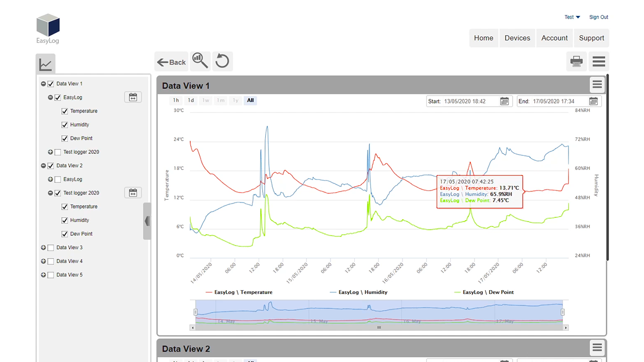Open the Account menu
The image size is (644, 362).
pyautogui.click(x=554, y=38)
